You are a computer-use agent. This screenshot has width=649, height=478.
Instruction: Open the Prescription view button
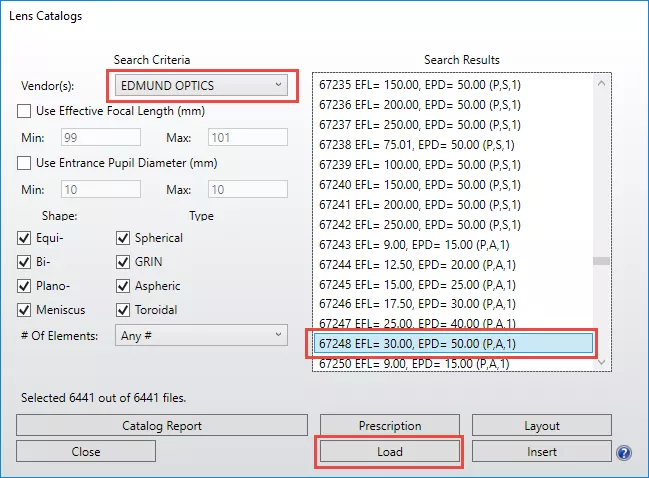[x=389, y=426]
